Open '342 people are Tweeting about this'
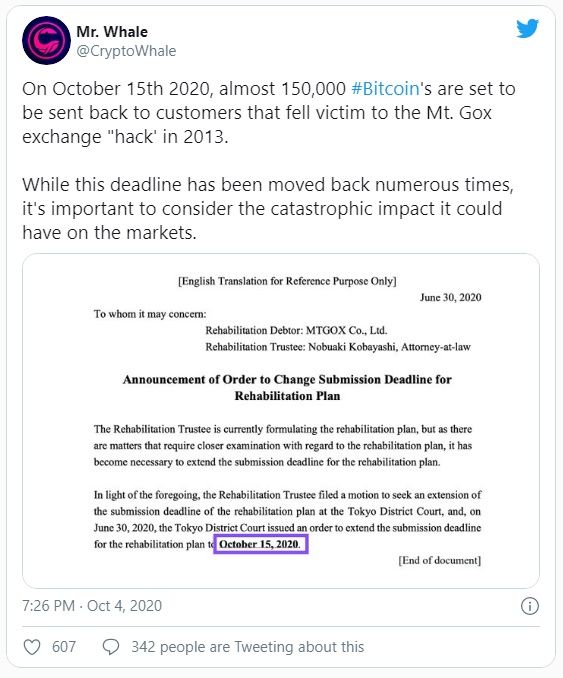 (248, 647)
